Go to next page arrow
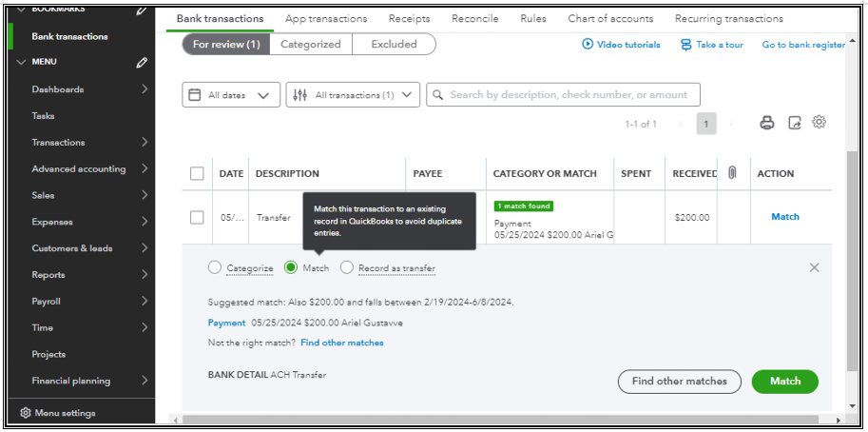Screen dimensions: 868x432 (731, 124)
